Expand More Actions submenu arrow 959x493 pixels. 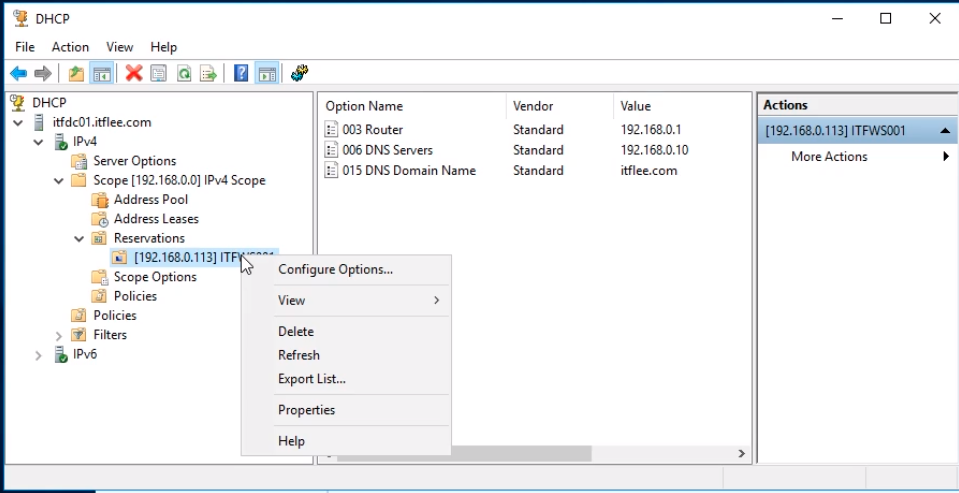tap(946, 157)
